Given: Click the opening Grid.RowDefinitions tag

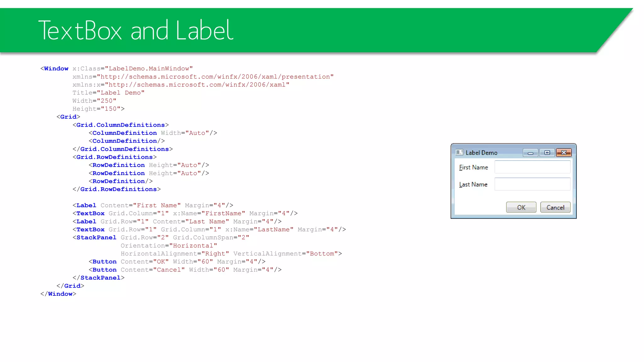Looking at the screenshot, I should pos(114,157).
